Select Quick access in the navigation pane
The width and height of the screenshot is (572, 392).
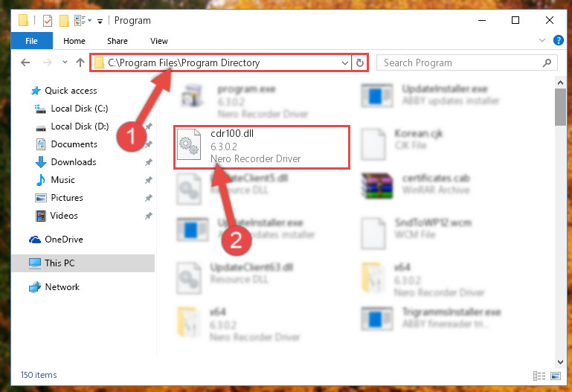click(71, 91)
